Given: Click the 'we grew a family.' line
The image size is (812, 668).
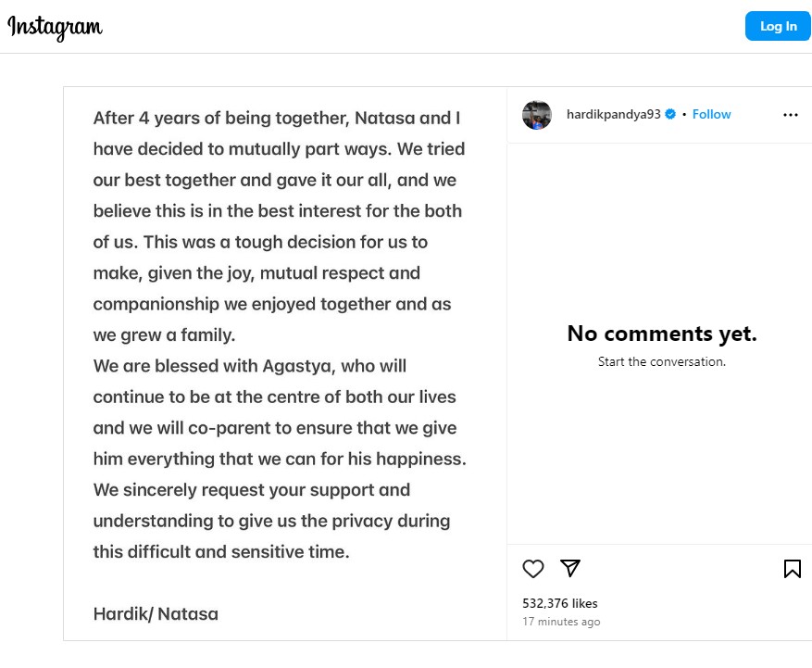Looking at the screenshot, I should 164,335.
